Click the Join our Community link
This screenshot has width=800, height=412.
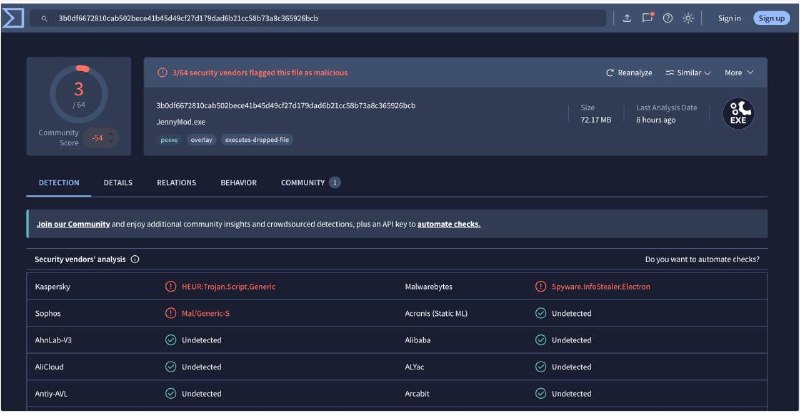pyautogui.click(x=73, y=224)
